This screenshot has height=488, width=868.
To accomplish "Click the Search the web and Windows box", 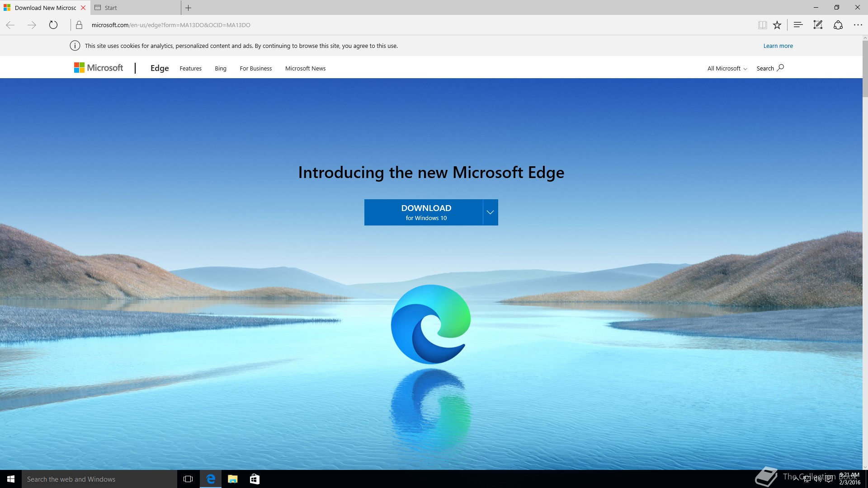I will 99,479.
